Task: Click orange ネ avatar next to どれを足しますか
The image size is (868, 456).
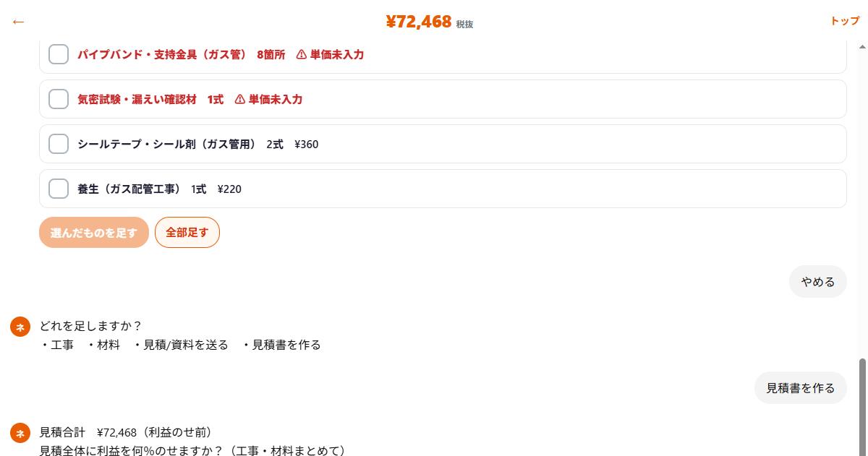Action: tap(20, 327)
